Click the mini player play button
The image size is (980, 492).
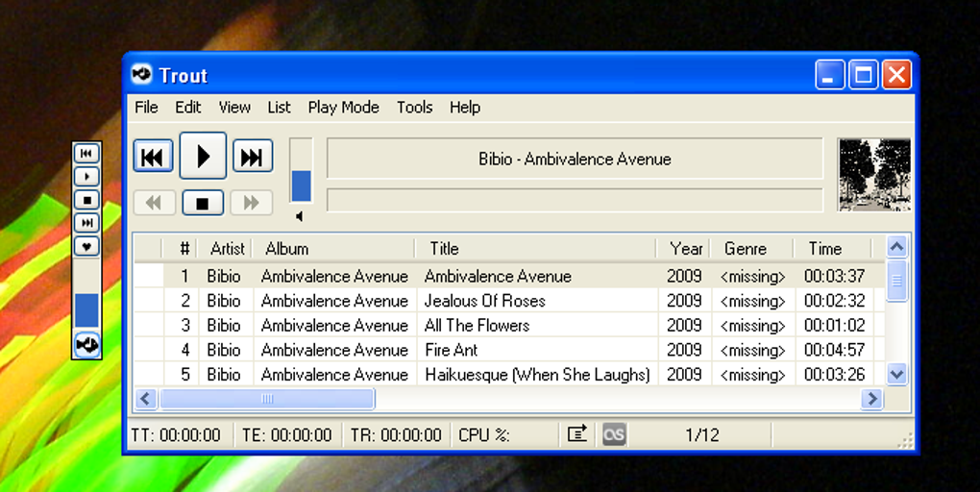(x=86, y=176)
